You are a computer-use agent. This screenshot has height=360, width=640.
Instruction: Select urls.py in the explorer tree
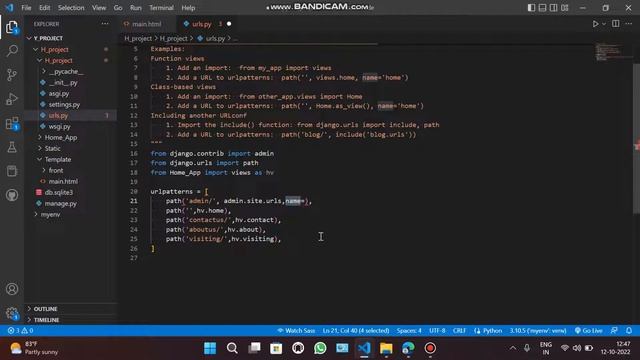58,116
